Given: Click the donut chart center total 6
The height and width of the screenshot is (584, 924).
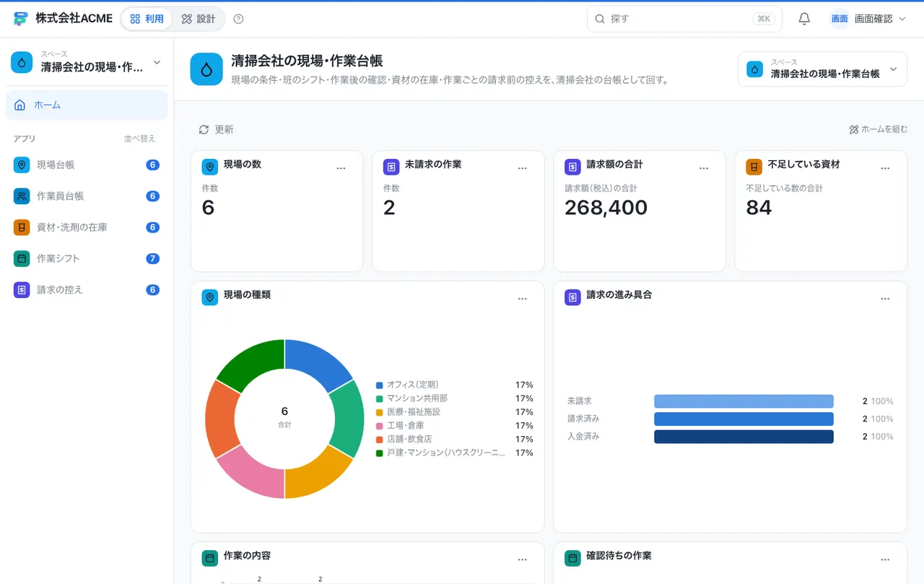Looking at the screenshot, I should (284, 411).
